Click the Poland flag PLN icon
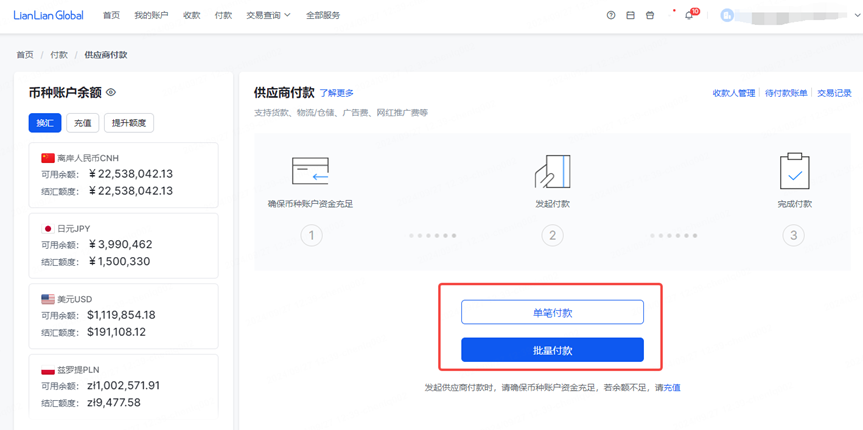The image size is (863, 430). point(48,369)
